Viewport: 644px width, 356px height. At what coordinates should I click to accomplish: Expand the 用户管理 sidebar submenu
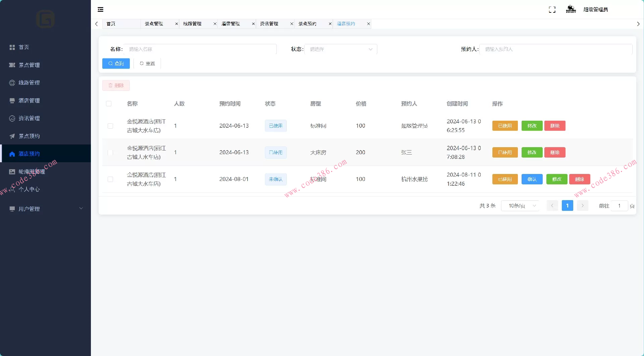tap(29, 209)
